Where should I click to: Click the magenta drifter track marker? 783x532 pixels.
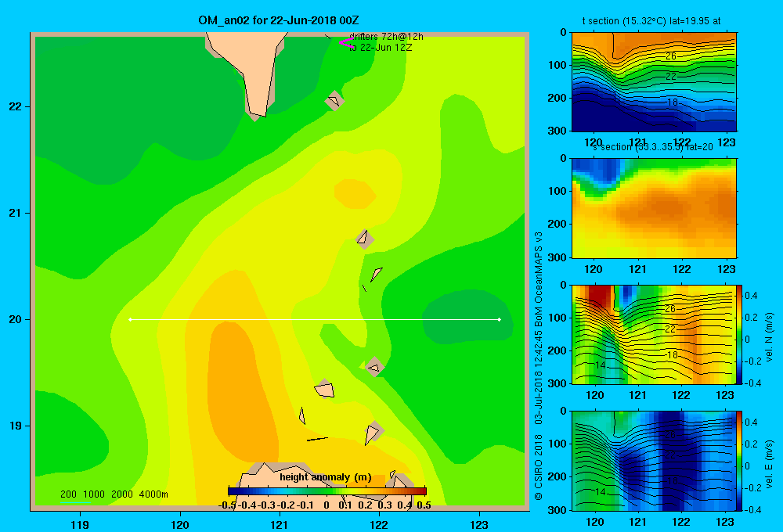click(x=345, y=42)
